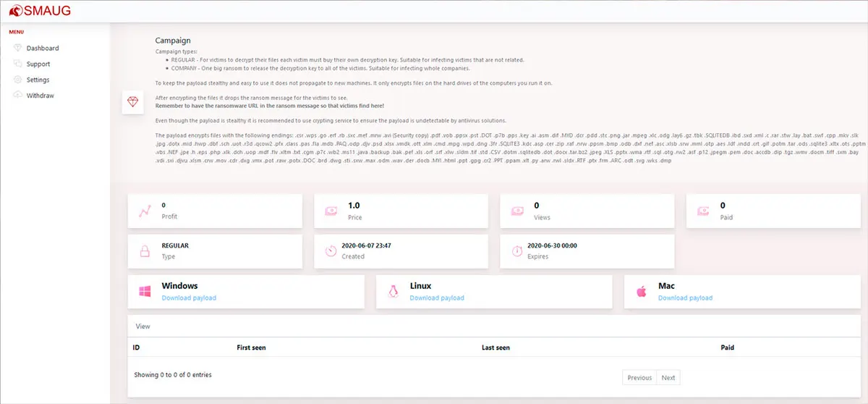Click Download payload under Linux
The height and width of the screenshot is (404, 868).
pos(437,298)
